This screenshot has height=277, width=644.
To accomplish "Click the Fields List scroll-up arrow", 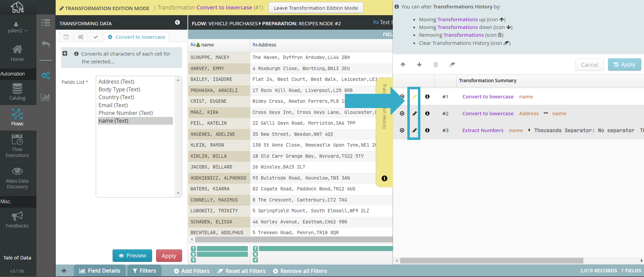I will [178, 80].
